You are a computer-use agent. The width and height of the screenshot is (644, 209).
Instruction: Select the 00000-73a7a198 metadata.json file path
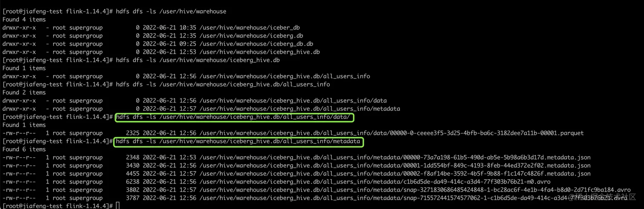pos(395,157)
